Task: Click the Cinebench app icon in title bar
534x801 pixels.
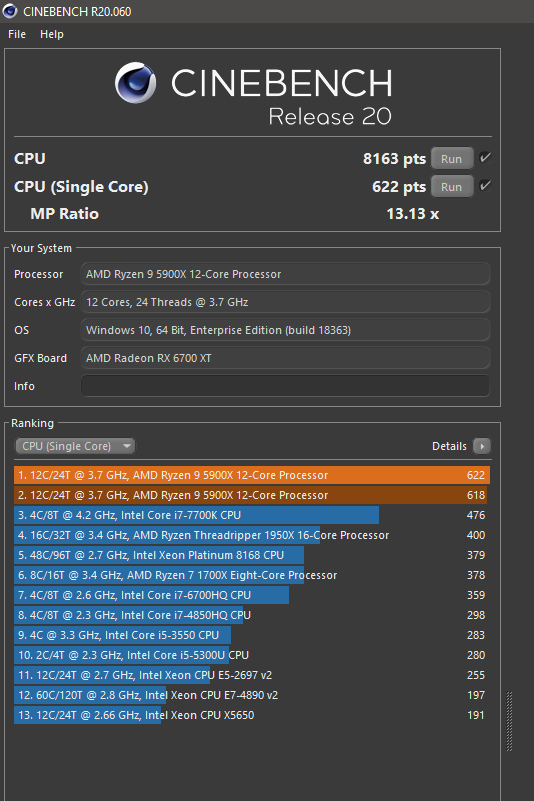Action: click(x=10, y=11)
